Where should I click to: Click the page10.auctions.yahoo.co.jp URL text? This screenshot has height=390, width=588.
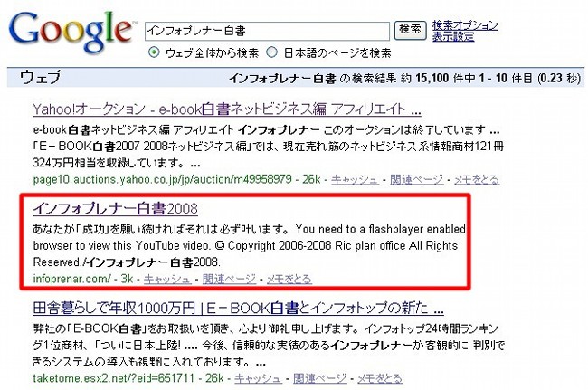162,180
